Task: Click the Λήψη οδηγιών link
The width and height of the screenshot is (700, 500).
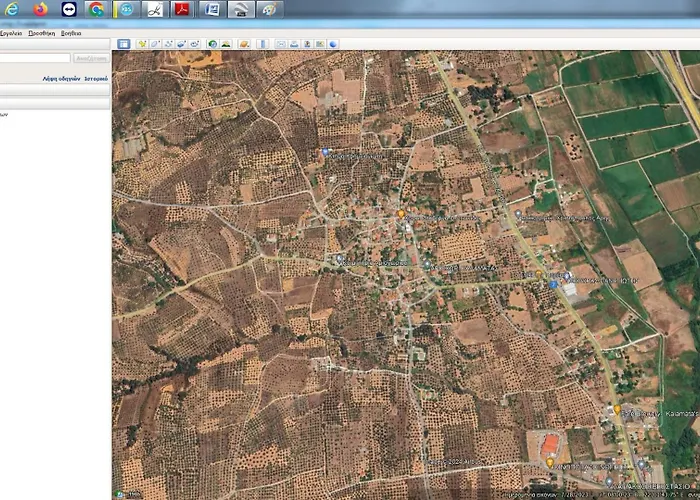Action: (60, 77)
